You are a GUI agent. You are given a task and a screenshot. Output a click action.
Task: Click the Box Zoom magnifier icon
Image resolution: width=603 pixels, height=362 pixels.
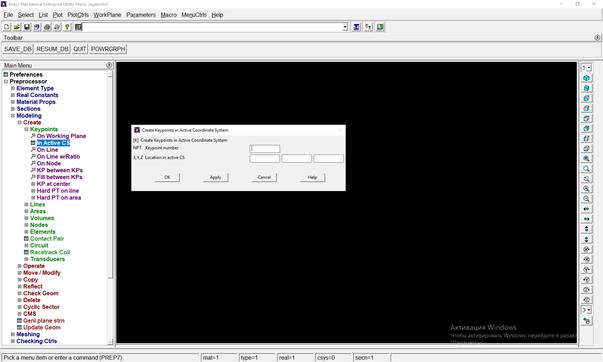point(586,168)
